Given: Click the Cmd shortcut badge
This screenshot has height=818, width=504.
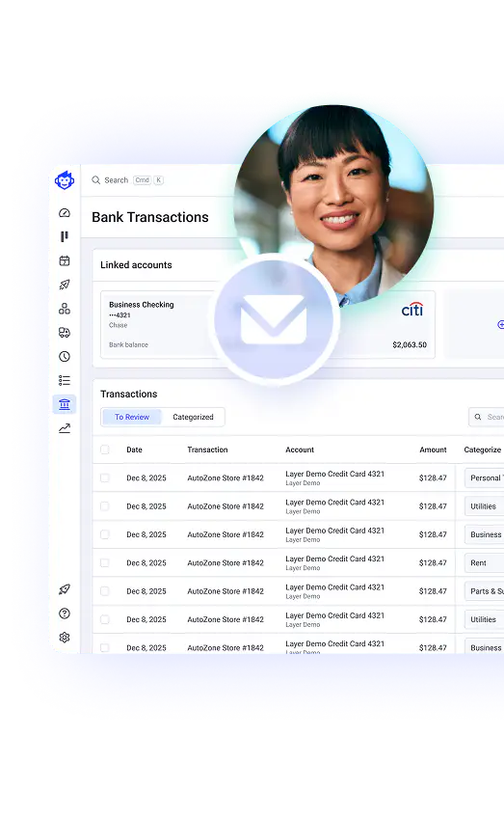Looking at the screenshot, I should [x=142, y=180].
